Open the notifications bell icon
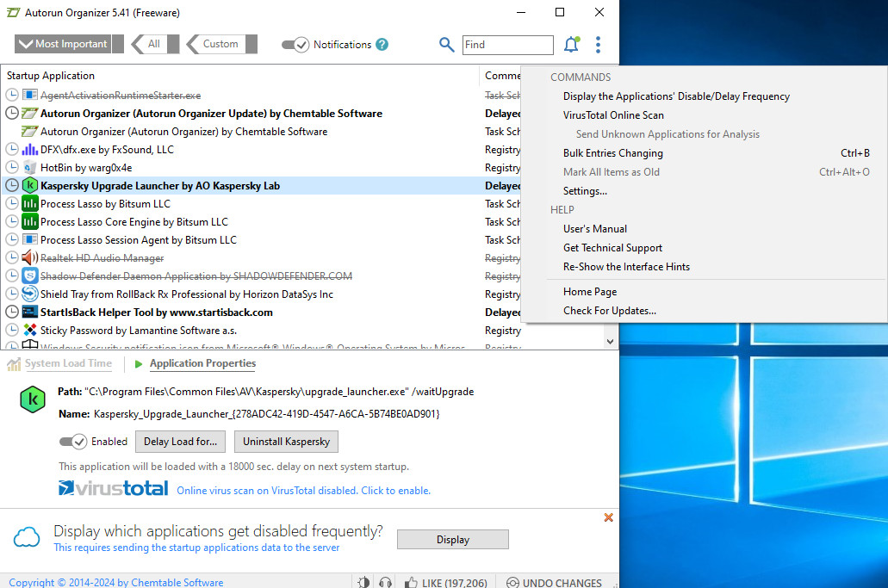 point(571,45)
